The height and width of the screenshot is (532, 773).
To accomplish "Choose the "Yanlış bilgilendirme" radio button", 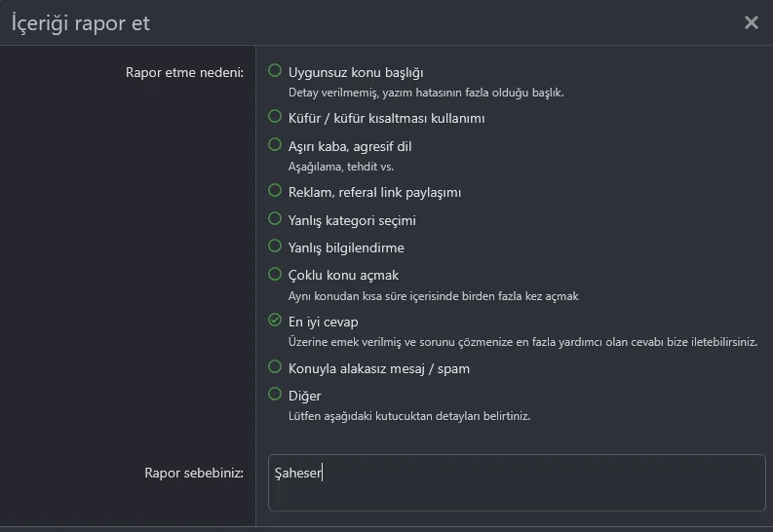I will (275, 247).
